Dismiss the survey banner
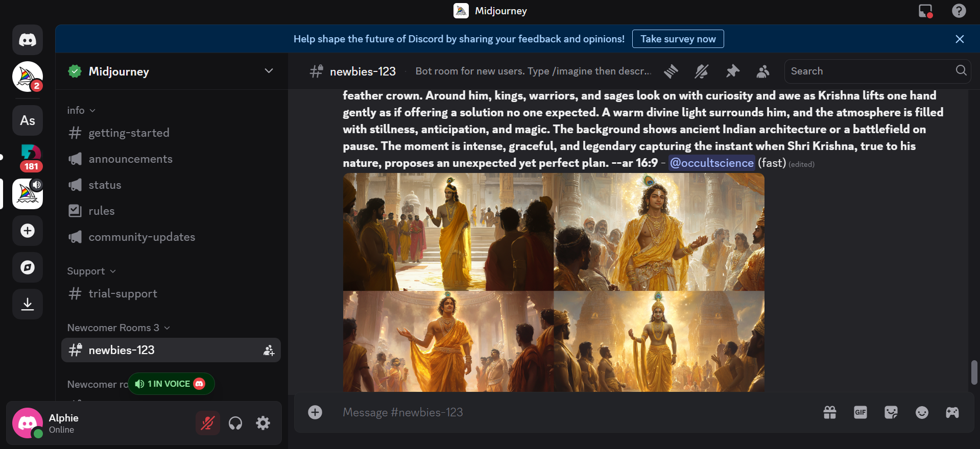This screenshot has width=980, height=449. [960, 39]
